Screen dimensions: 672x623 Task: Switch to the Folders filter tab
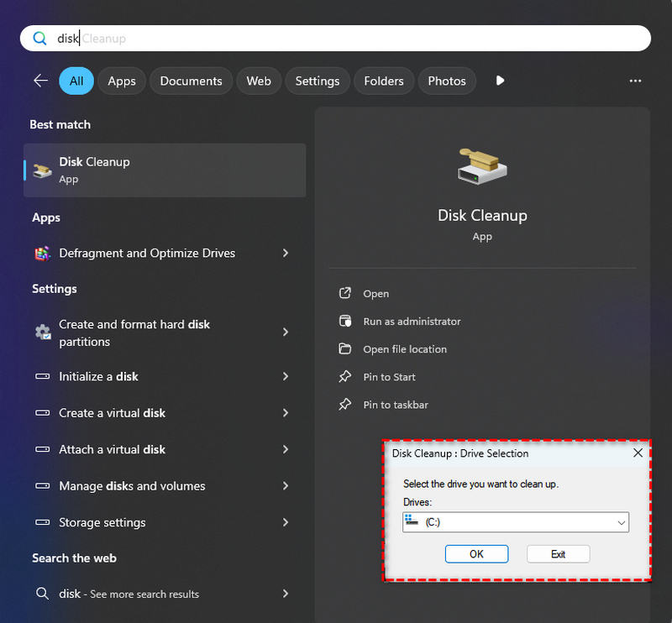click(384, 81)
